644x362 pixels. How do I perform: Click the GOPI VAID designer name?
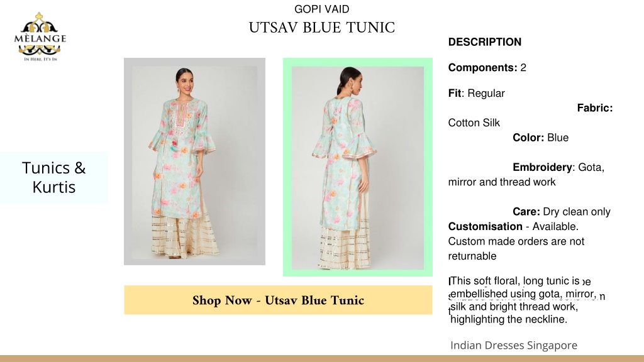tap(321, 9)
